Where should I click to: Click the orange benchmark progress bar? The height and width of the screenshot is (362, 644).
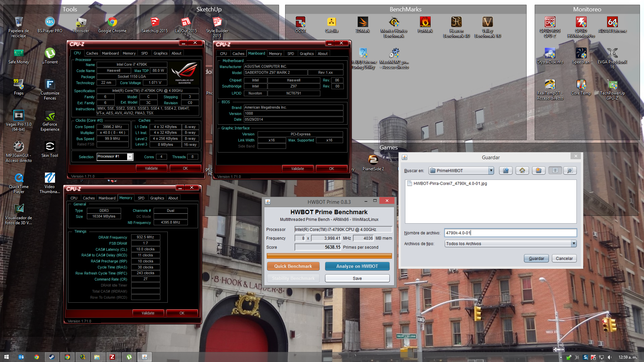click(x=329, y=256)
